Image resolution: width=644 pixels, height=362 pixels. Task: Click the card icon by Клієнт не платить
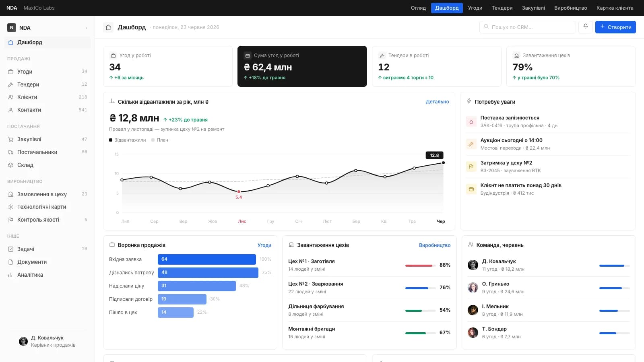(471, 189)
